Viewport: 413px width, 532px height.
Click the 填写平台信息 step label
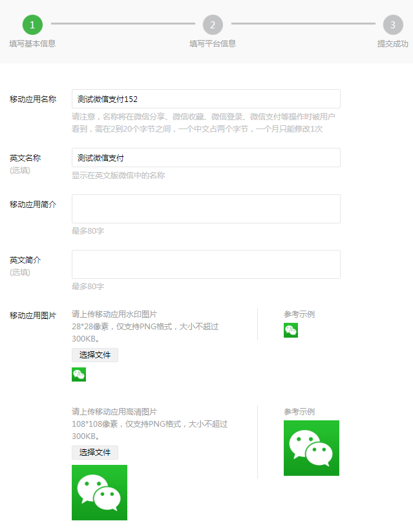[x=213, y=44]
